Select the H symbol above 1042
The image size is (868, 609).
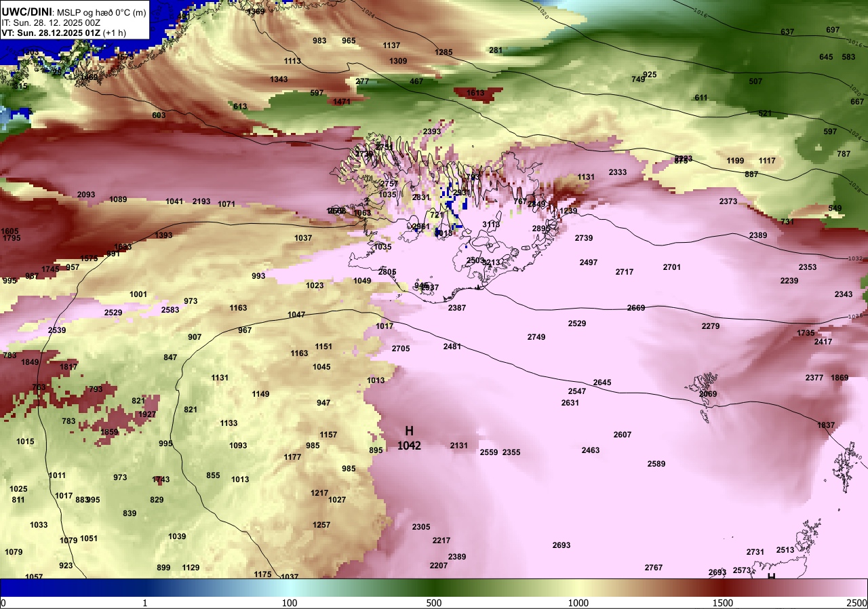(x=409, y=431)
